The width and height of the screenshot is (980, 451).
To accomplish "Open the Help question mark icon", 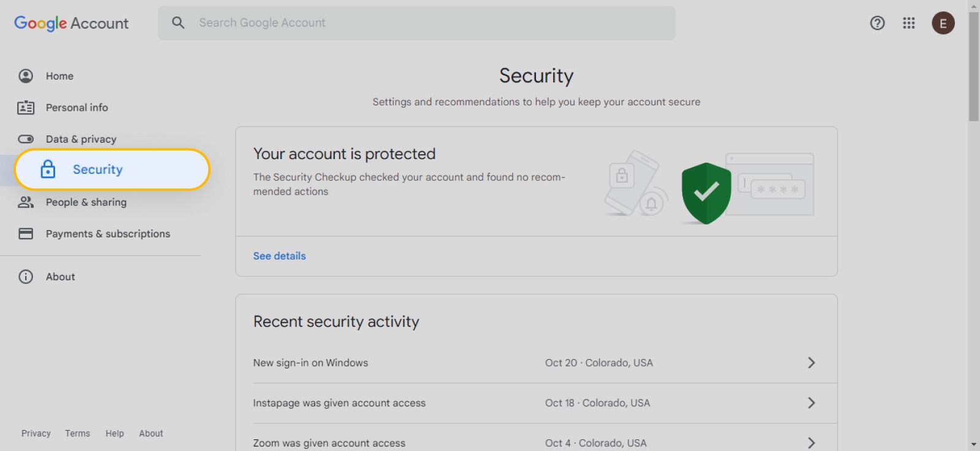I will click(x=877, y=23).
